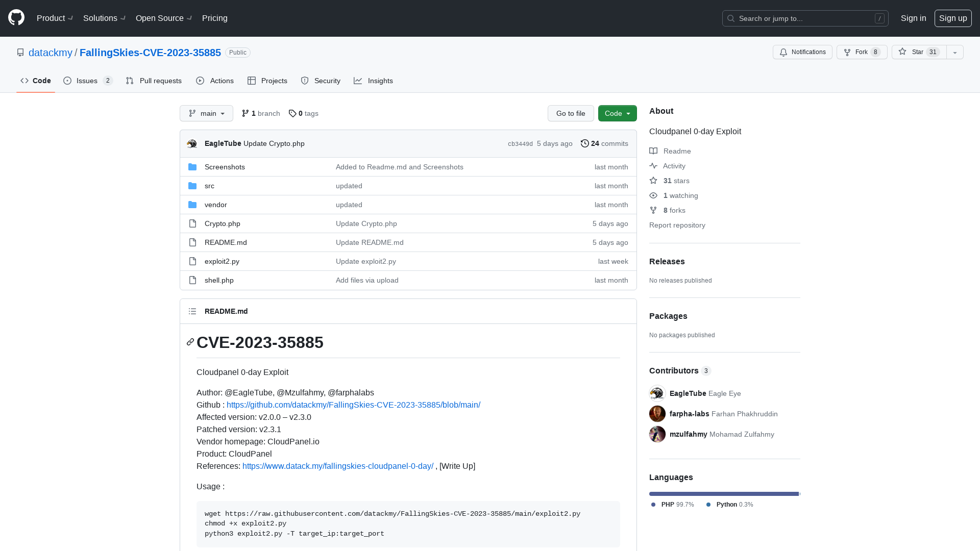Open the Update exploit2.py commit message

[366, 261]
